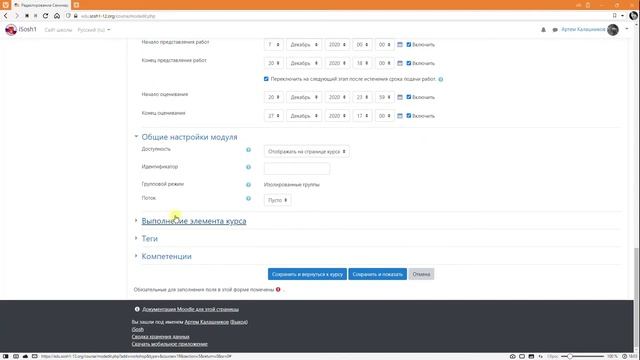Viewport: 640px width, 360px height.
Task: Open calendar picker for Конец представления работ
Action: (x=400, y=63)
